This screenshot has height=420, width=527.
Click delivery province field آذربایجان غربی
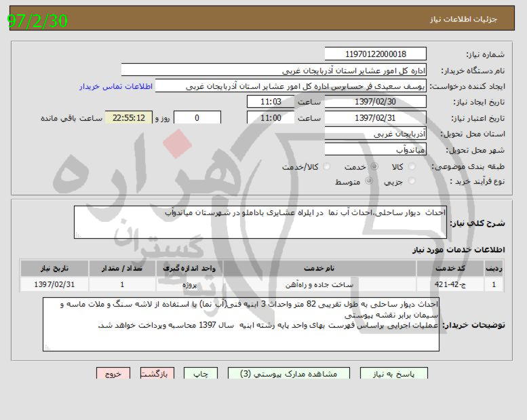click(376, 134)
